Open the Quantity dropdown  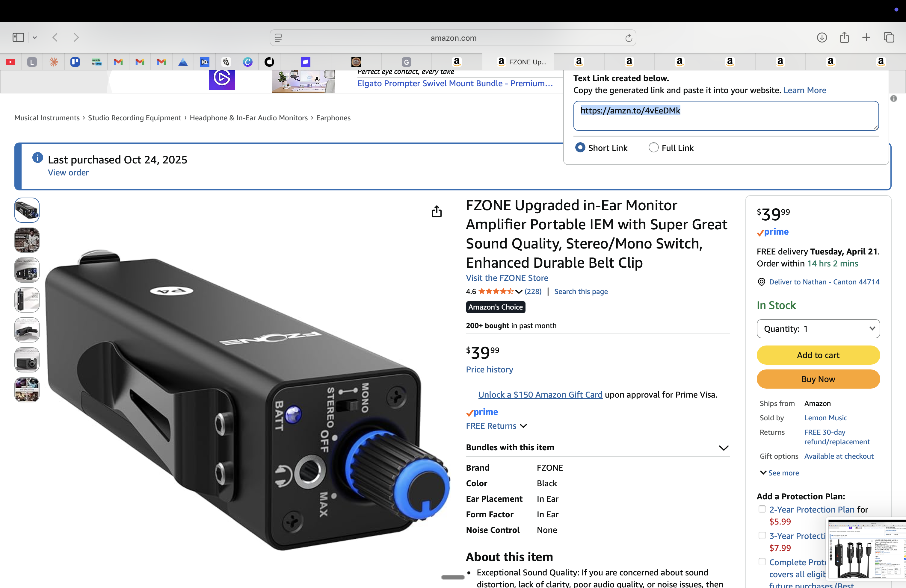pyautogui.click(x=818, y=329)
